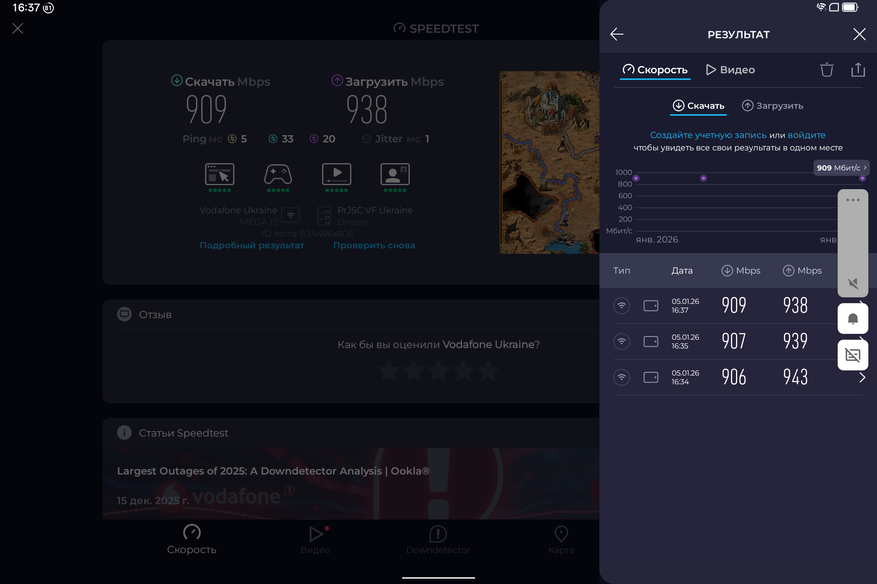Click the gaming controller quality icon
The image size is (877, 584).
coord(278,177)
